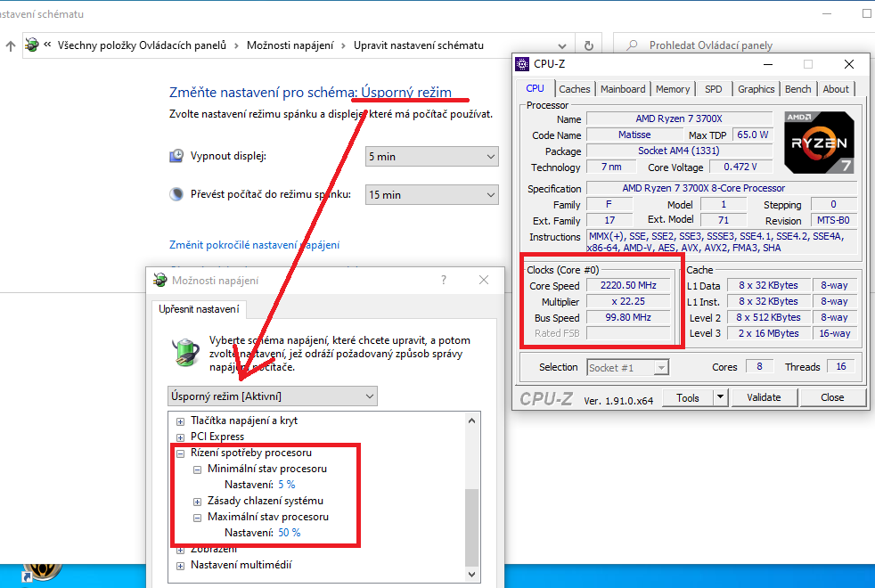The height and width of the screenshot is (588, 875).
Task: Click the Up arrow navigation icon
Action: (10, 45)
